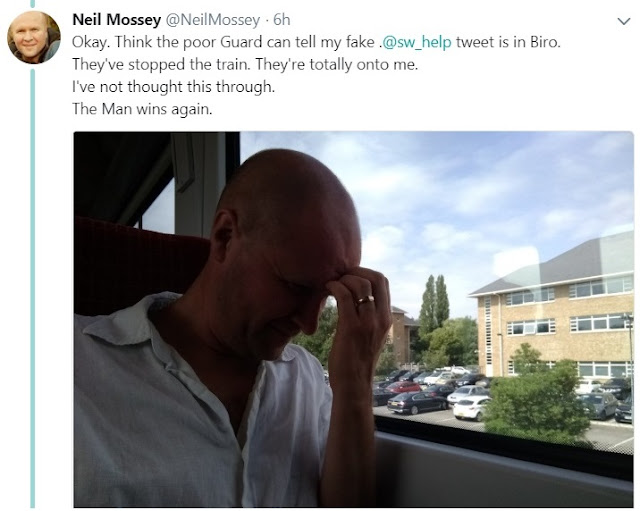Image resolution: width=640 pixels, height=511 pixels.
Task: Click the ring on the man's hand
Action: (365, 300)
